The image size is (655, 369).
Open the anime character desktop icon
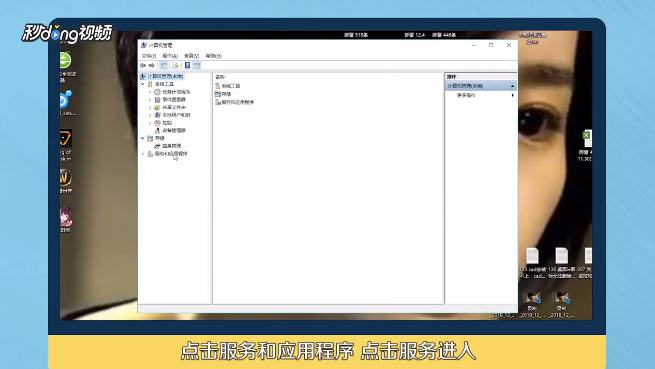tap(66, 216)
